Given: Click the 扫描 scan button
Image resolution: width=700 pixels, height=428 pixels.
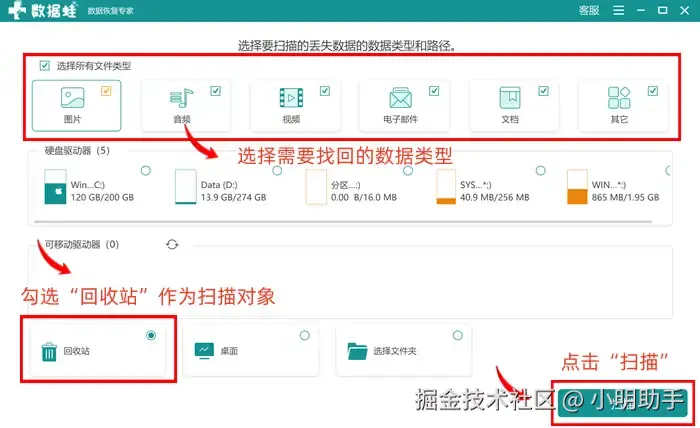Looking at the screenshot, I should (622, 402).
